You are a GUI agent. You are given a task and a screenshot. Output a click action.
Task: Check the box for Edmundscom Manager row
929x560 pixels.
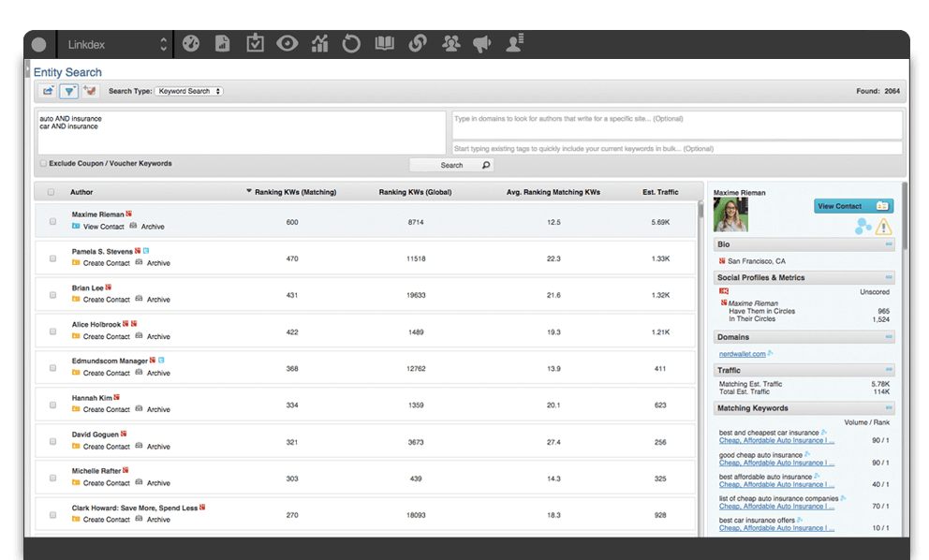(52, 368)
